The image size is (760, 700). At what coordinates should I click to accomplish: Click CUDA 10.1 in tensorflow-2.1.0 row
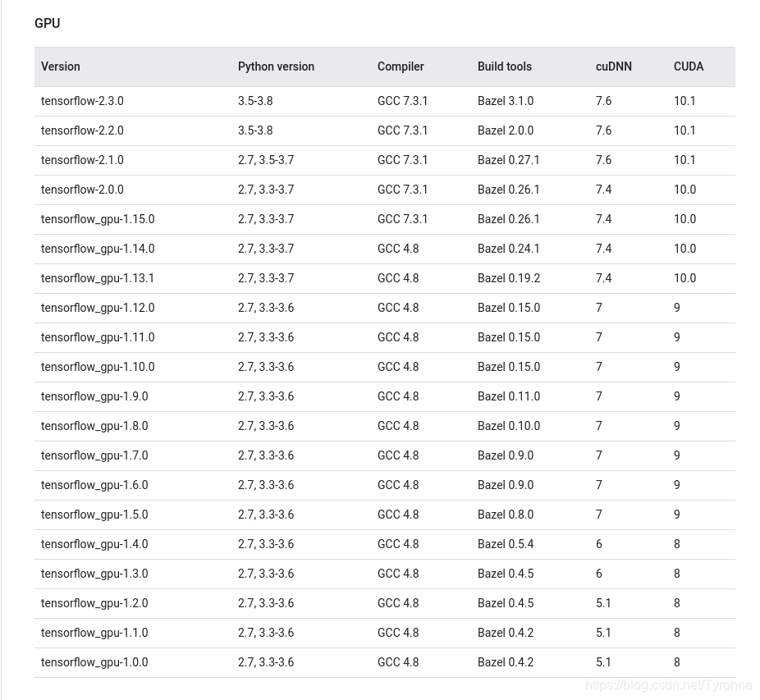click(684, 160)
